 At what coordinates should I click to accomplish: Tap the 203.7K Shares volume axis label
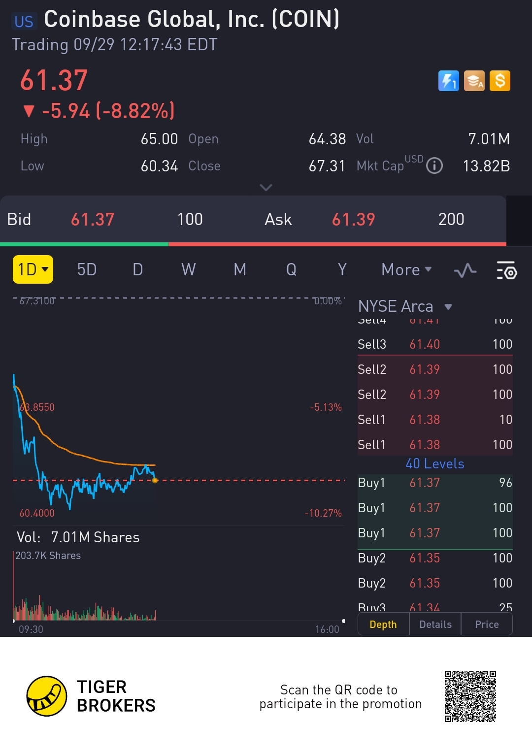[48, 556]
